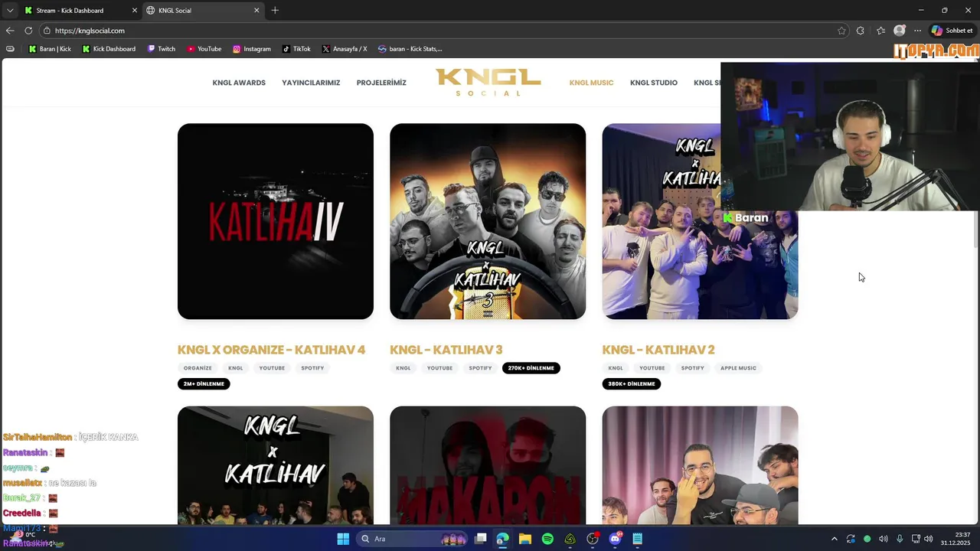Click the 2M+ DİNLENME badge
Screen dimensions: 980x551
tap(204, 383)
